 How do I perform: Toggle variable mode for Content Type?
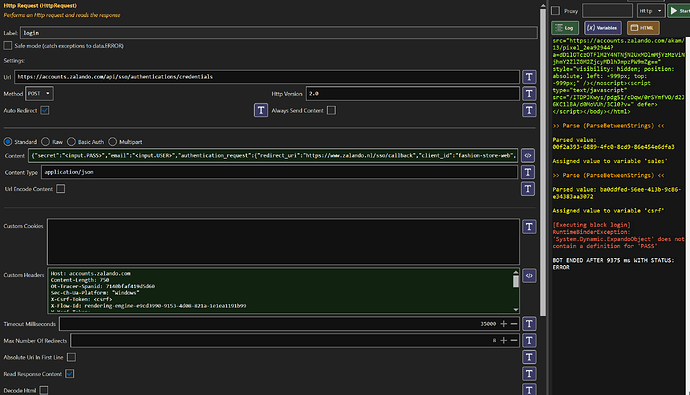[x=528, y=172]
